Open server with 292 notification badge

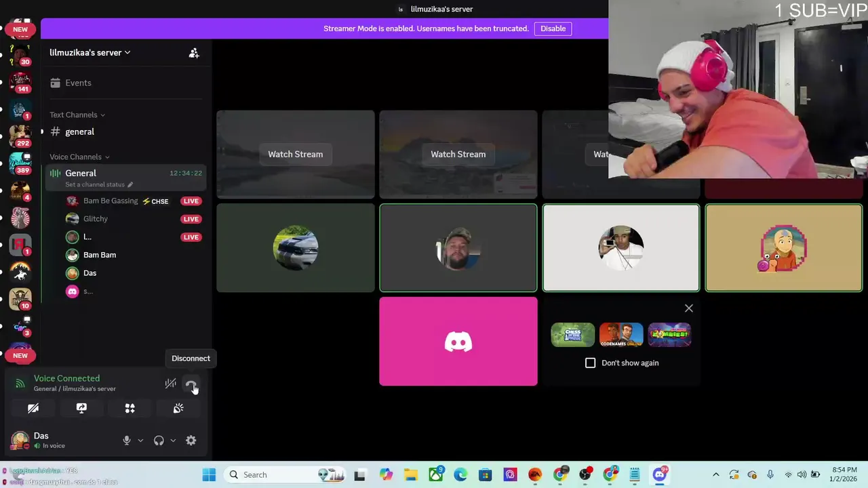[20, 136]
